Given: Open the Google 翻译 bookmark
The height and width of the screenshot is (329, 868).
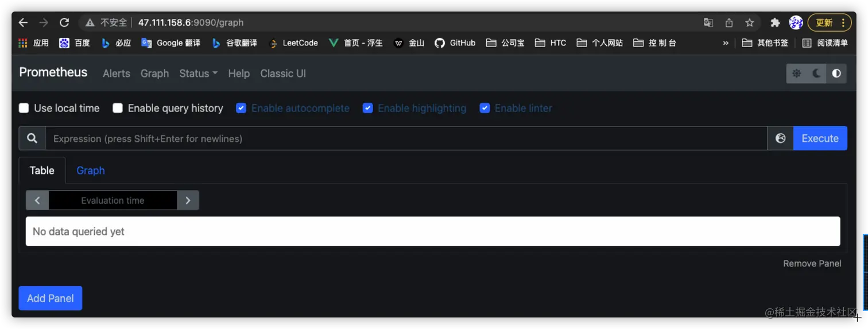Looking at the screenshot, I should 171,43.
